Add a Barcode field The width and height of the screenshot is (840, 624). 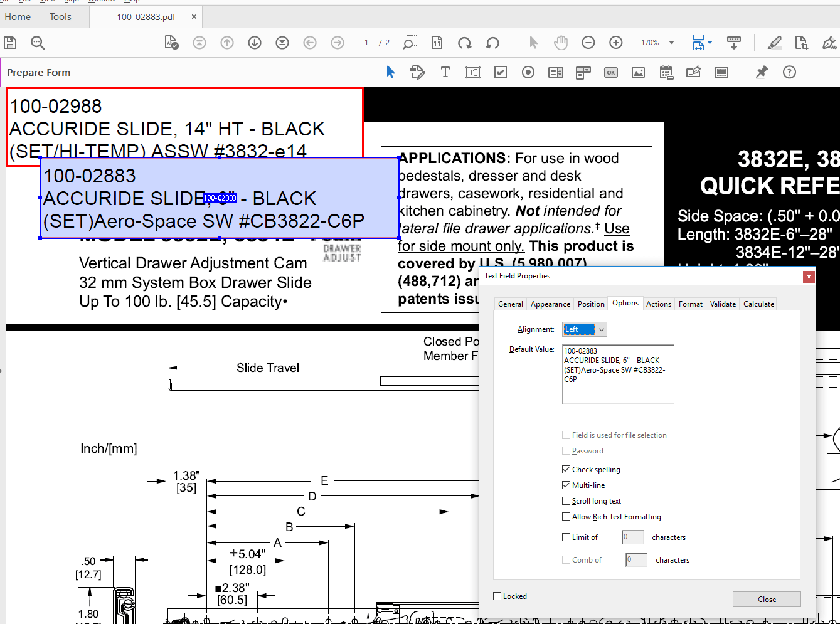pos(721,72)
